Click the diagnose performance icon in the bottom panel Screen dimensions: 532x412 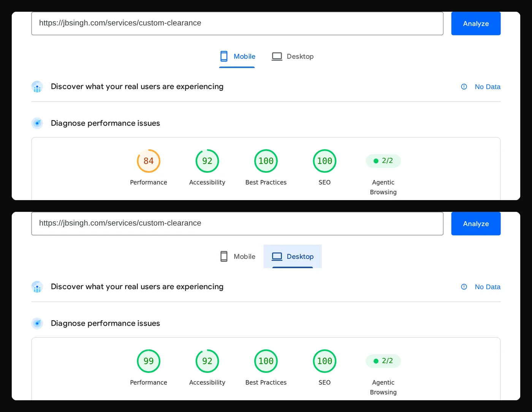tap(37, 323)
